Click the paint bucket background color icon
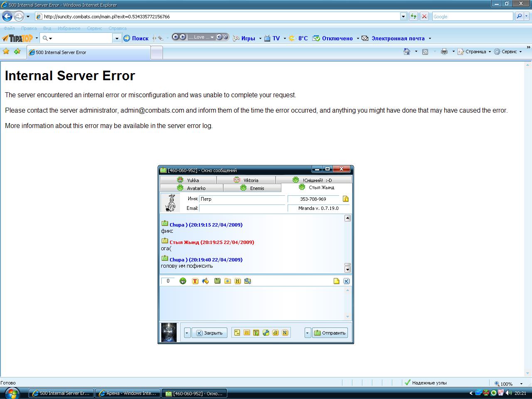 205,281
